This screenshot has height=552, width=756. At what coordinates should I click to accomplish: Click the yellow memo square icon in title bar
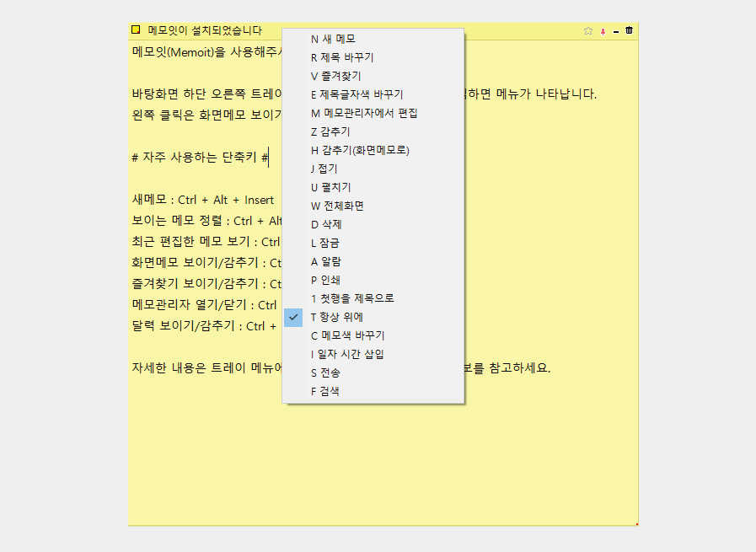136,29
